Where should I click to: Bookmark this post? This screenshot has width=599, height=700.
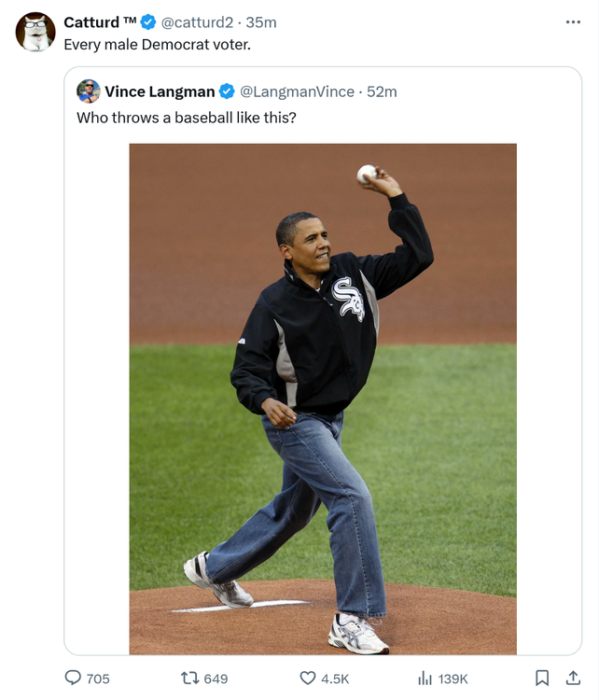click(542, 678)
